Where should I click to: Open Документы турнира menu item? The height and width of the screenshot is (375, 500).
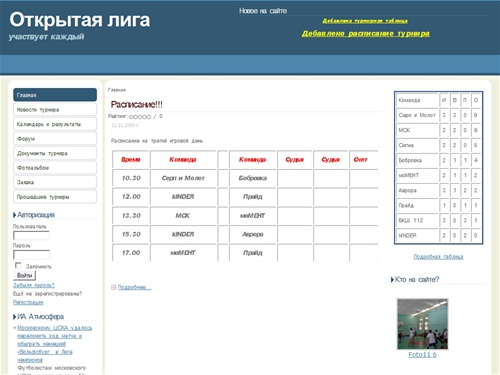click(x=55, y=153)
